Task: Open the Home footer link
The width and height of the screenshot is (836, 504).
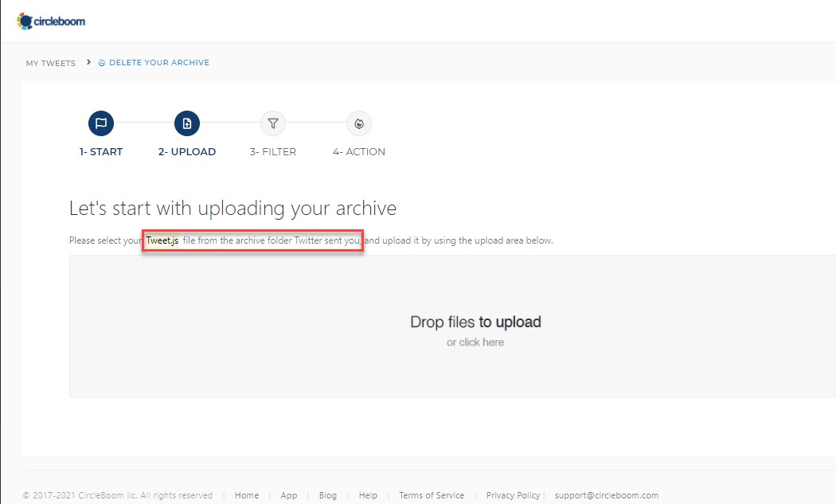Action: point(247,495)
